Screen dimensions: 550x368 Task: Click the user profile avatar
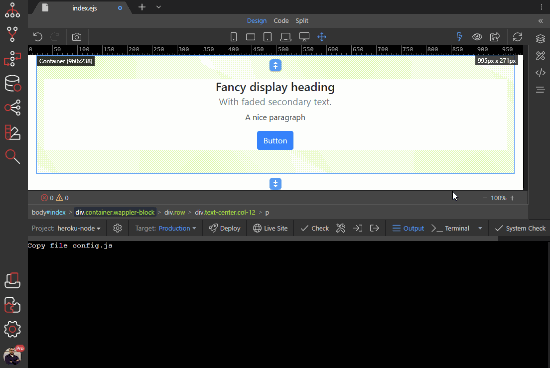tap(13, 355)
